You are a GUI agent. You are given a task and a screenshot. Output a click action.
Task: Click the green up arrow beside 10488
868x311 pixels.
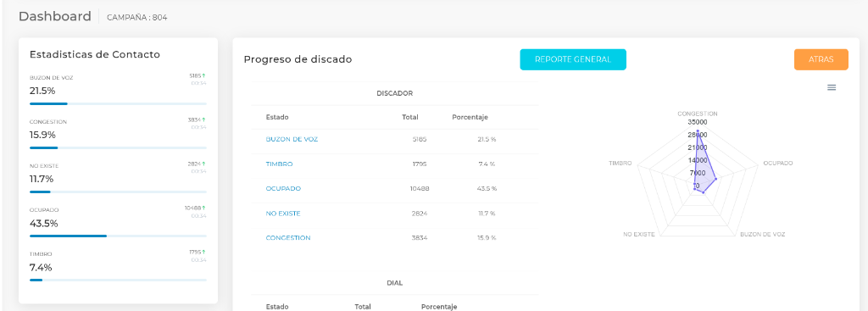(203, 208)
